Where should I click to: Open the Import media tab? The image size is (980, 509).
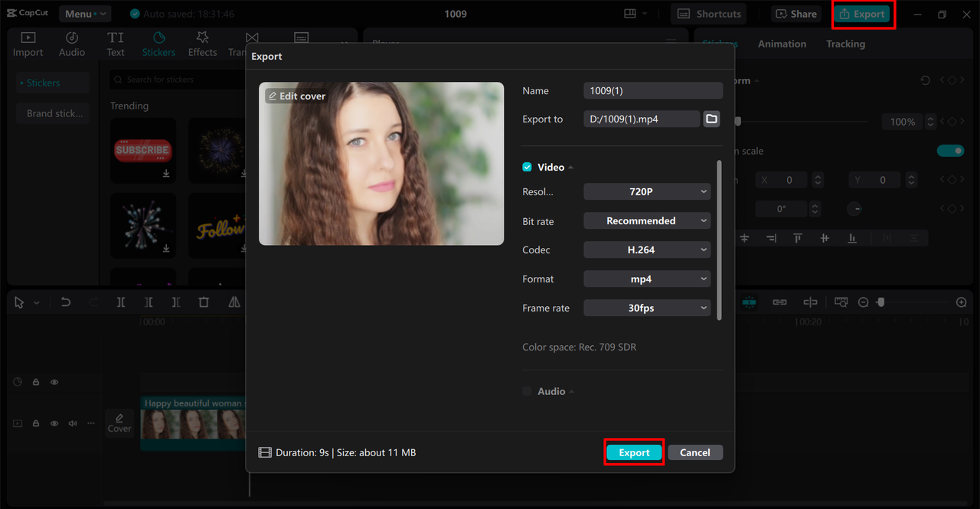coord(28,44)
